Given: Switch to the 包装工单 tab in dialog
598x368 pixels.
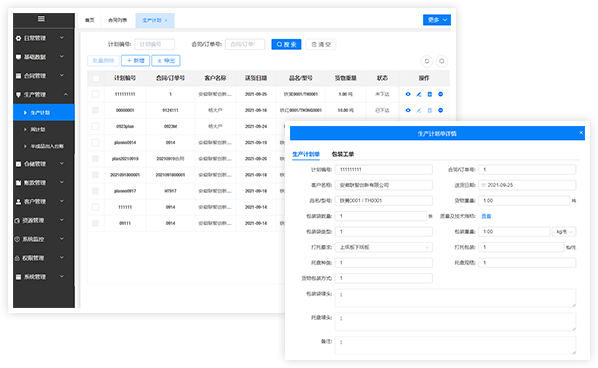Looking at the screenshot, I should 342,154.
